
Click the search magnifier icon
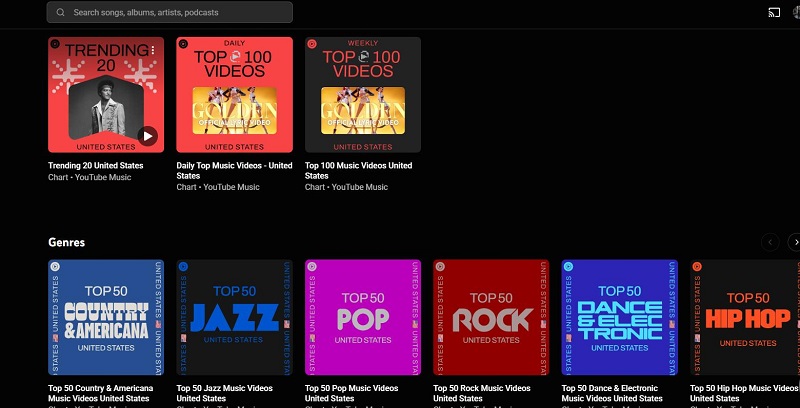pyautogui.click(x=61, y=12)
